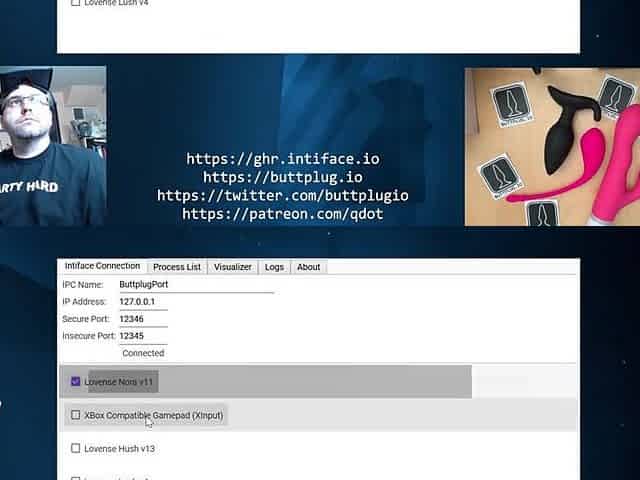Click the https://twitter.com/buttplugio text
Screen dimensions: 640x480
283,196
